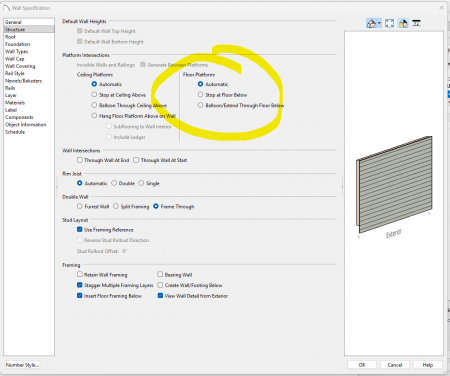Open the Wall Cap panel
Screen dimensions: 450x376
(15, 59)
